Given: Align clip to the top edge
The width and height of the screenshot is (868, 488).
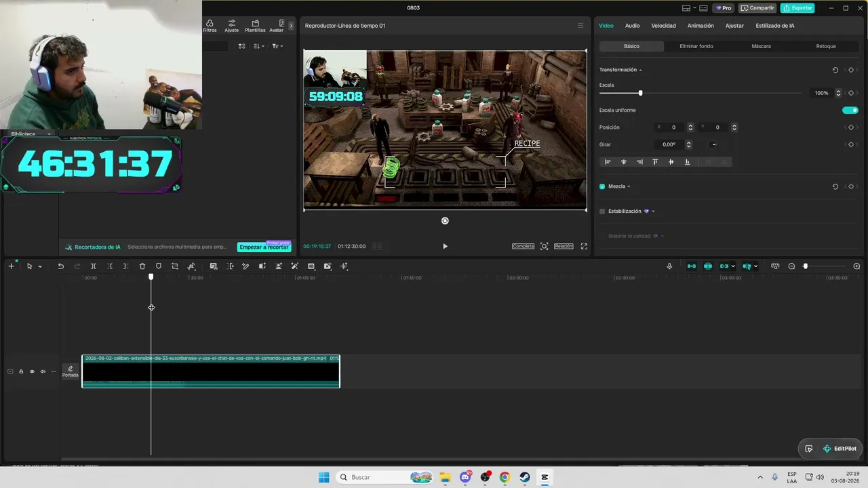Looking at the screenshot, I should coord(655,162).
